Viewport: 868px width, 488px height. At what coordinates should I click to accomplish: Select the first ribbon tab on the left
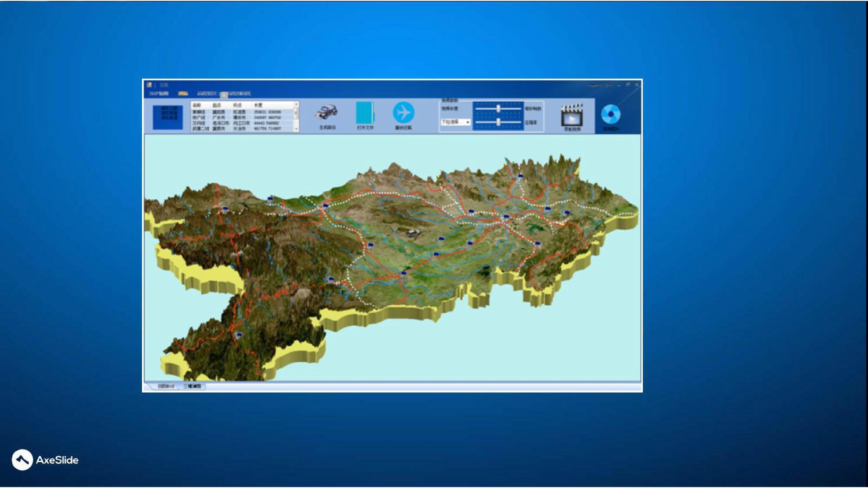click(x=159, y=94)
